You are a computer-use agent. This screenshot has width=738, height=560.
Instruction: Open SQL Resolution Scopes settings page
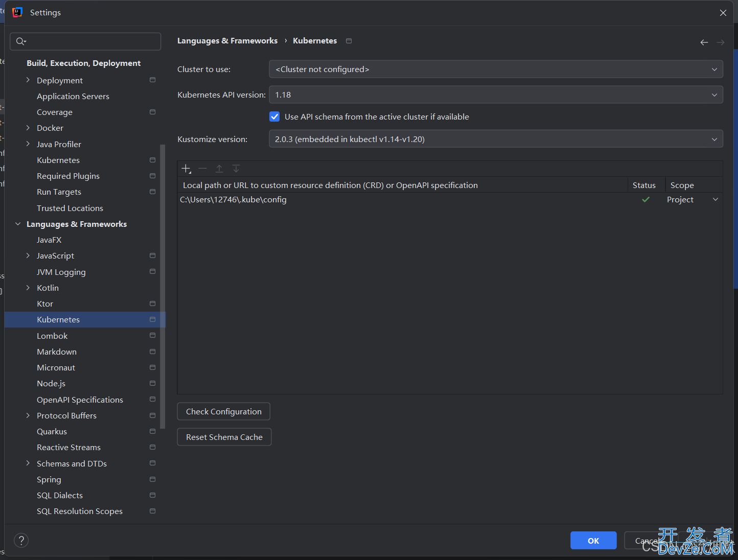[x=80, y=511]
